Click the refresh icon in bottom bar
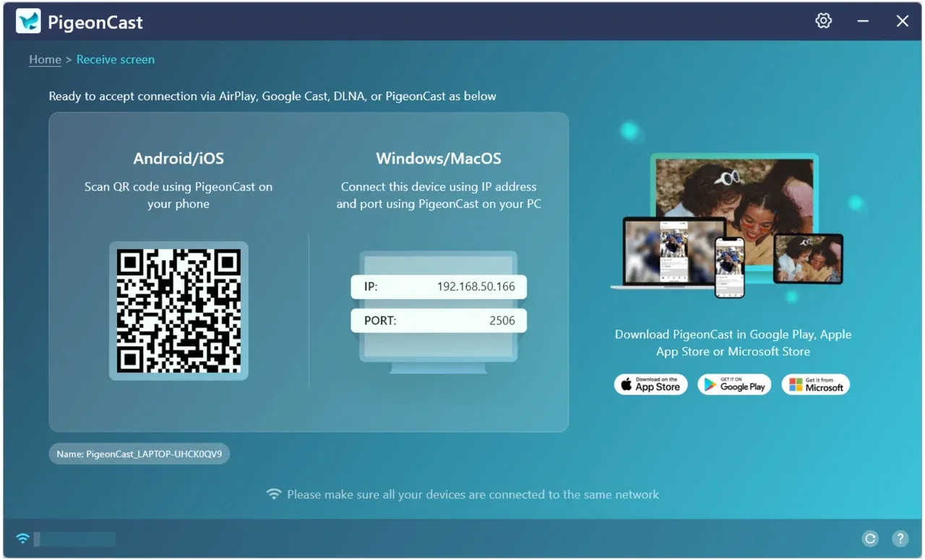The height and width of the screenshot is (560, 925). [x=871, y=538]
